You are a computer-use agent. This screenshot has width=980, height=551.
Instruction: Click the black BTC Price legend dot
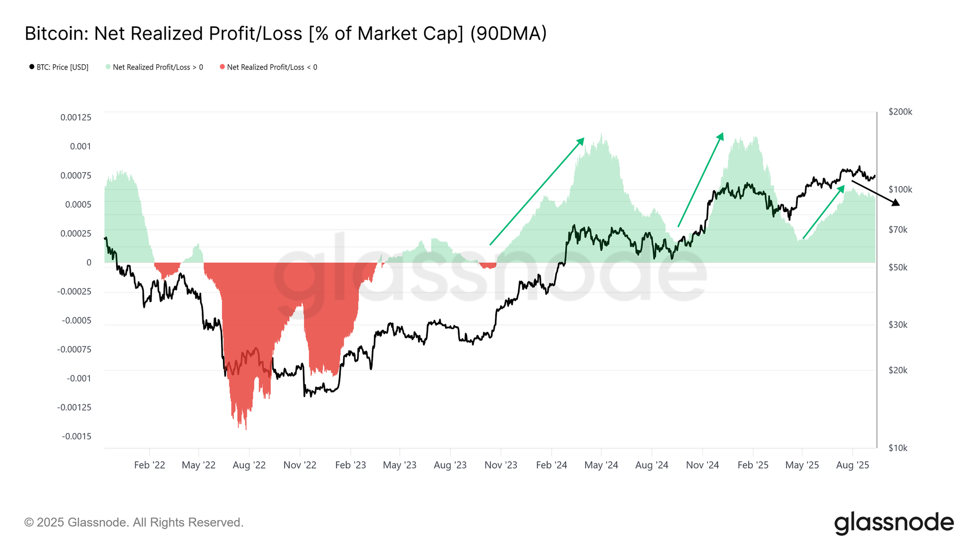(32, 67)
